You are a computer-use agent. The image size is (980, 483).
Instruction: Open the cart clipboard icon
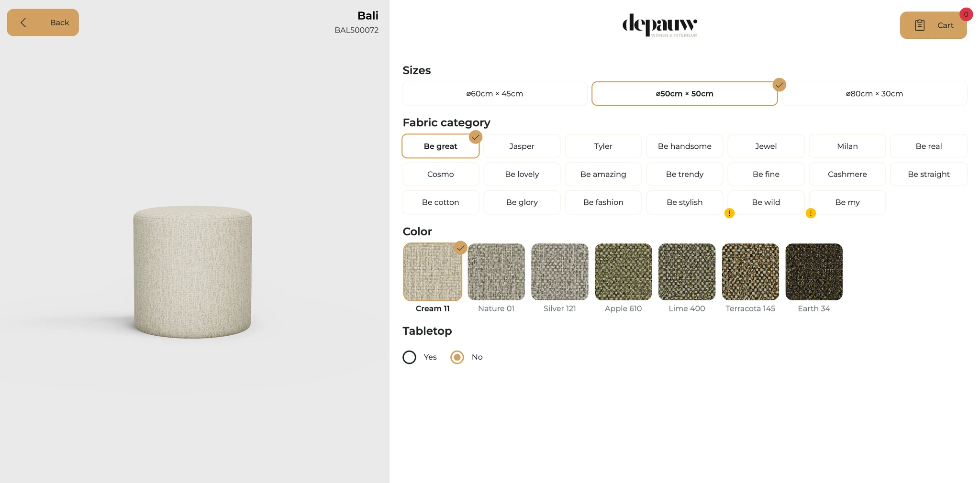(920, 25)
